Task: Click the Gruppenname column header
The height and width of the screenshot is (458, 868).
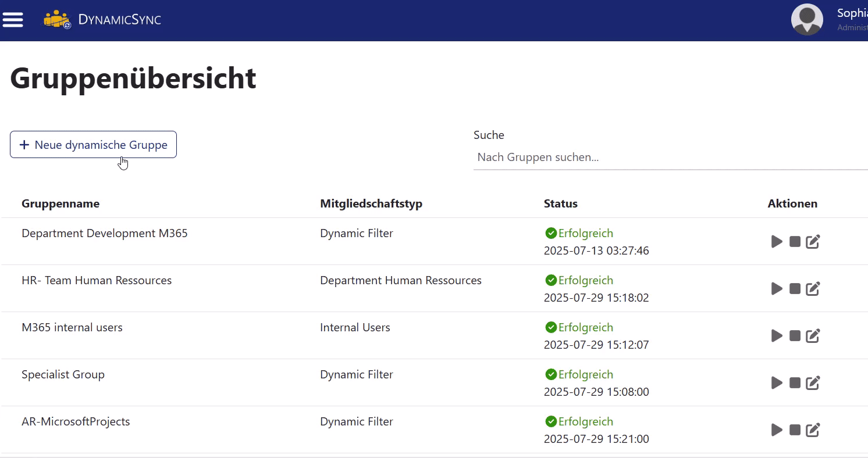Action: [x=61, y=203]
